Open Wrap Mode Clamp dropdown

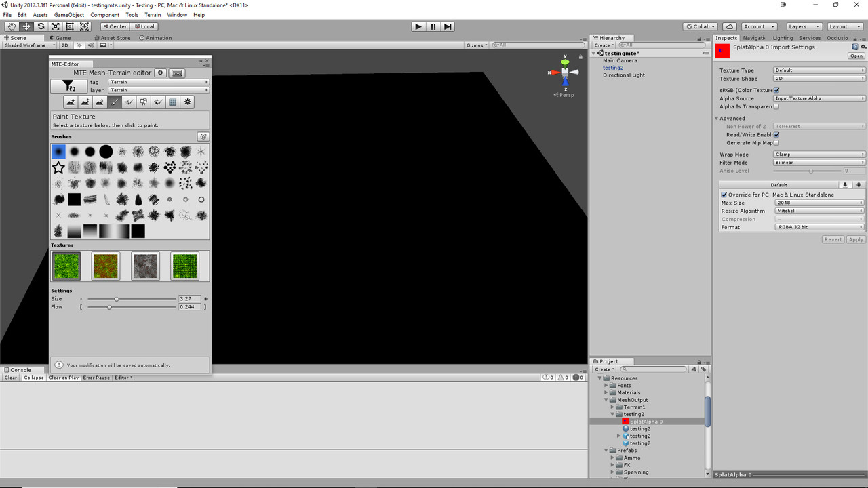[819, 155]
